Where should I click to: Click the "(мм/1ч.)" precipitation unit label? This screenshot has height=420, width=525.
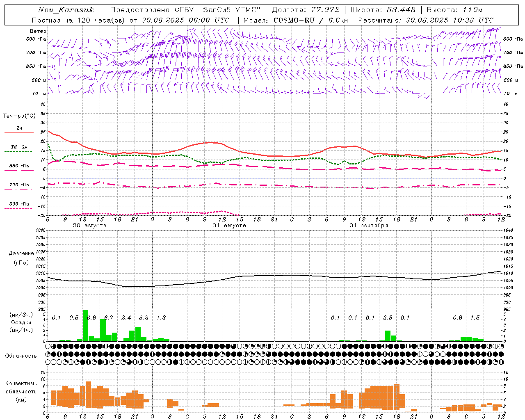click(21, 330)
